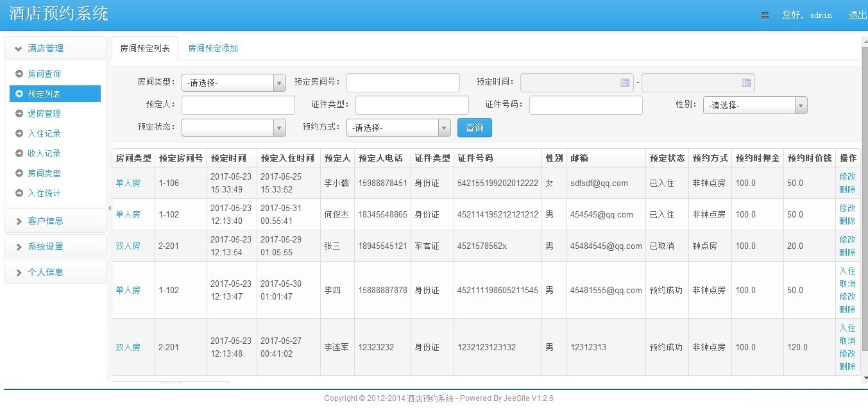Open the 性别 dropdown
This screenshot has height=408, width=868.
click(x=755, y=105)
